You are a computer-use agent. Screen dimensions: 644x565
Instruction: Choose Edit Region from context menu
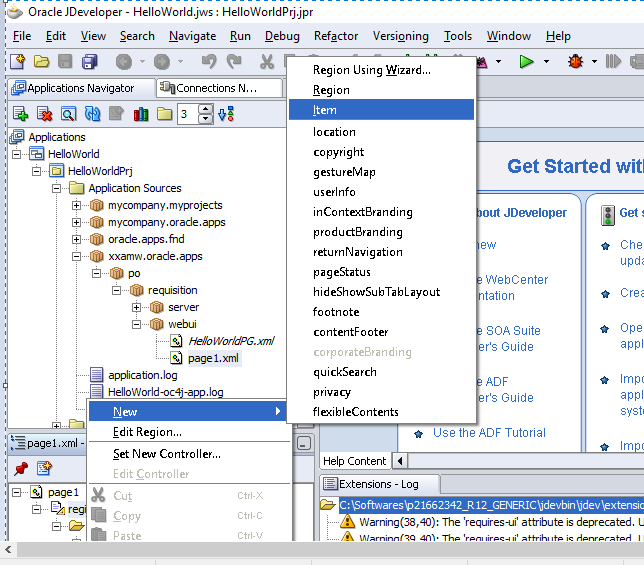190,432
